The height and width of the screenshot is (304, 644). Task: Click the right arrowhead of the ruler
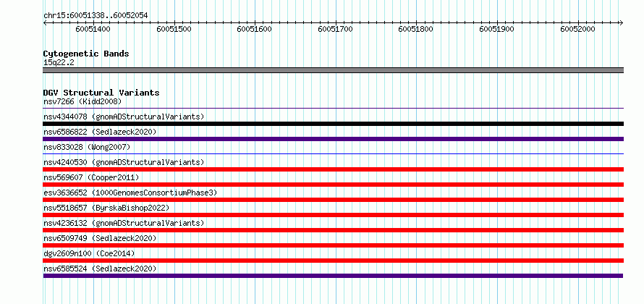pyautogui.click(x=621, y=22)
